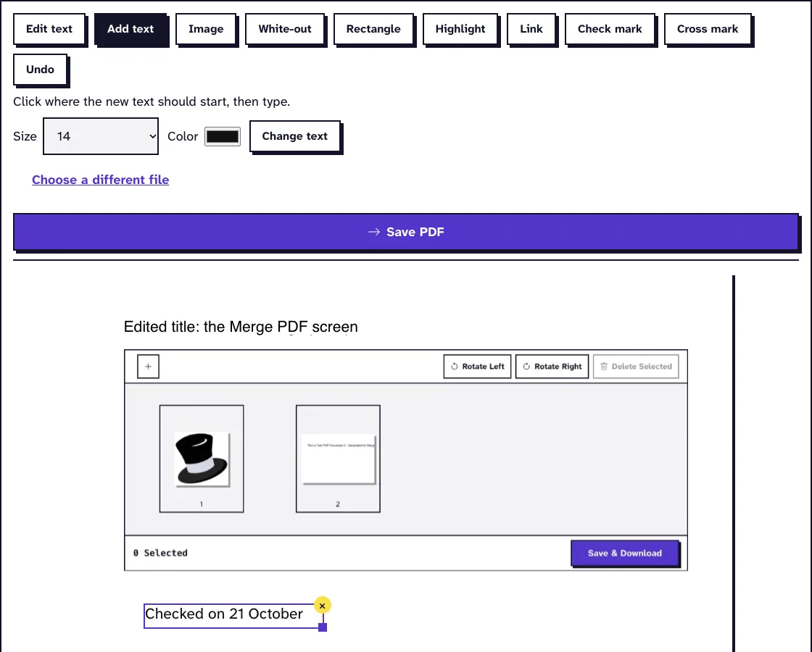Choose the Image tool

click(x=206, y=29)
